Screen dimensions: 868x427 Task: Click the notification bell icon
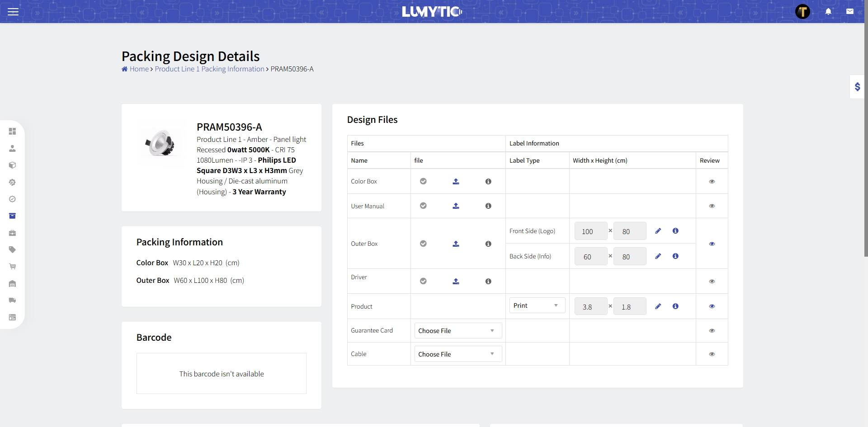[x=828, y=12]
